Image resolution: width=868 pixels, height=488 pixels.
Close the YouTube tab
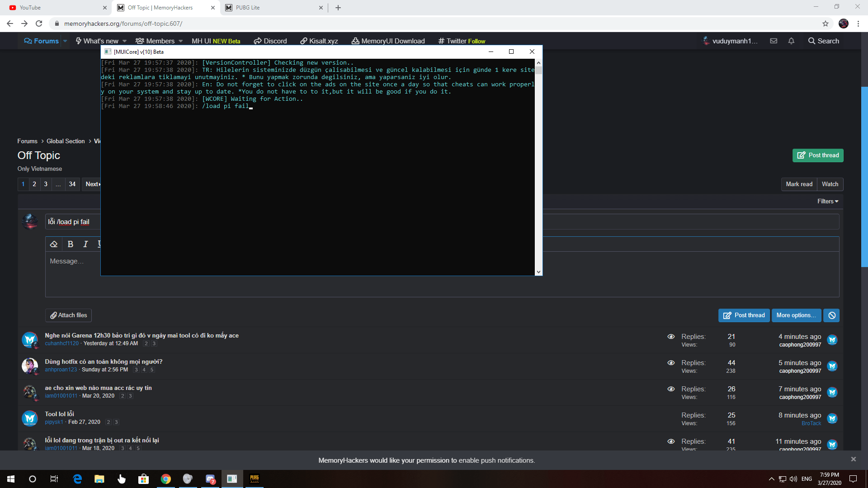(105, 8)
